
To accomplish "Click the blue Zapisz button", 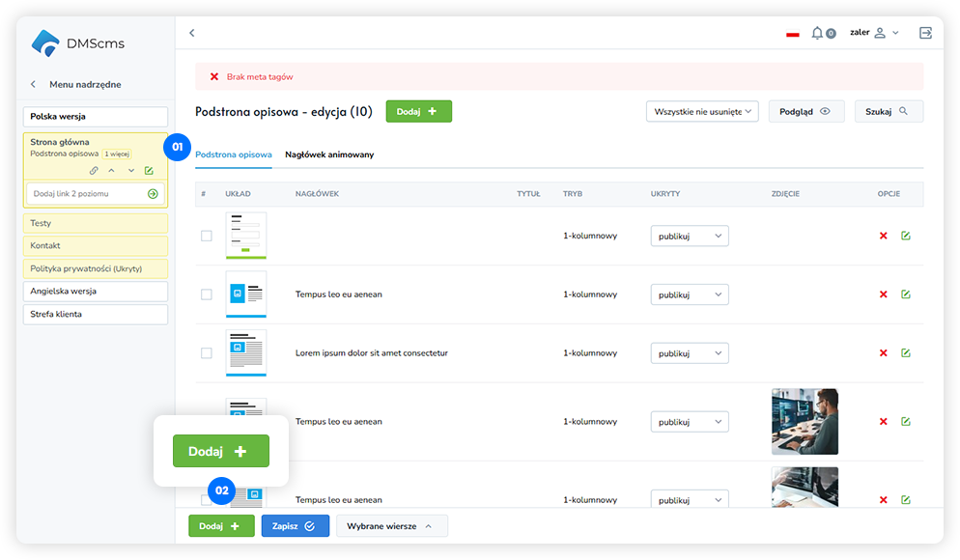I will (x=295, y=526).
